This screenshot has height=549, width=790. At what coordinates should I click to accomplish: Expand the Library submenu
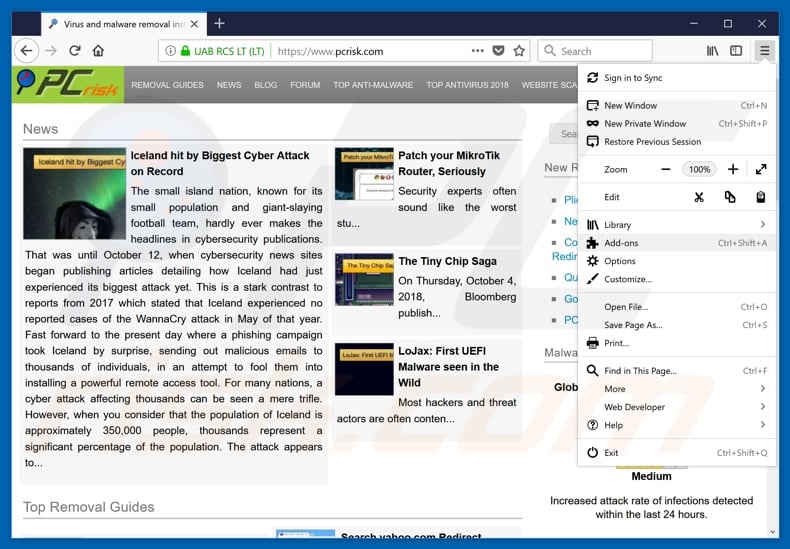click(x=762, y=225)
